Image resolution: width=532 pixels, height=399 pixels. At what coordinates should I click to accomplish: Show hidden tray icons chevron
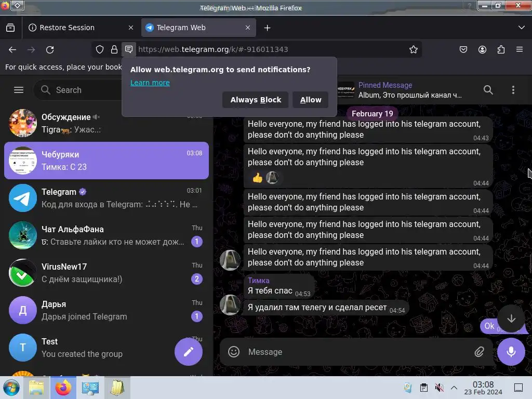click(x=454, y=388)
